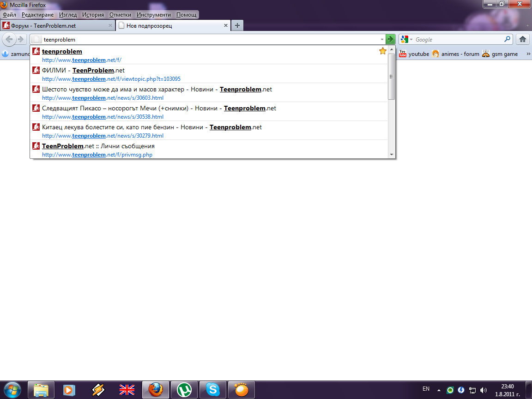Click the suggestion list scroll-down arrow
532x399 pixels.
pyautogui.click(x=392, y=154)
